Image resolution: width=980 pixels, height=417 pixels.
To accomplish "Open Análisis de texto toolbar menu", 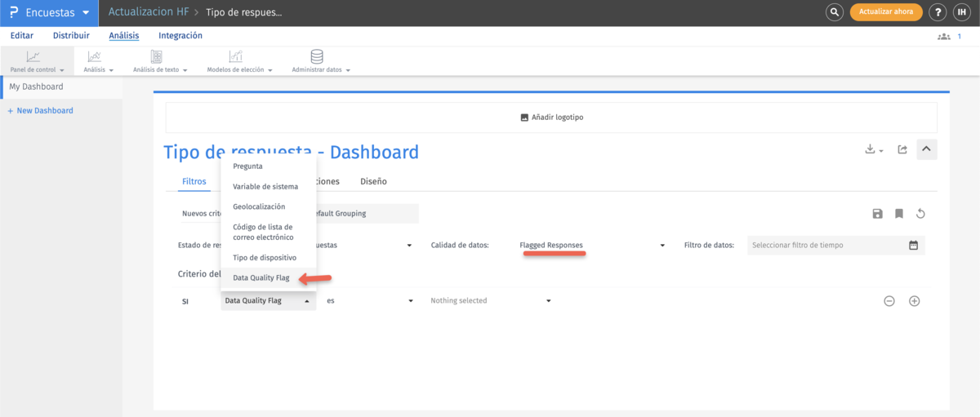I will [160, 61].
